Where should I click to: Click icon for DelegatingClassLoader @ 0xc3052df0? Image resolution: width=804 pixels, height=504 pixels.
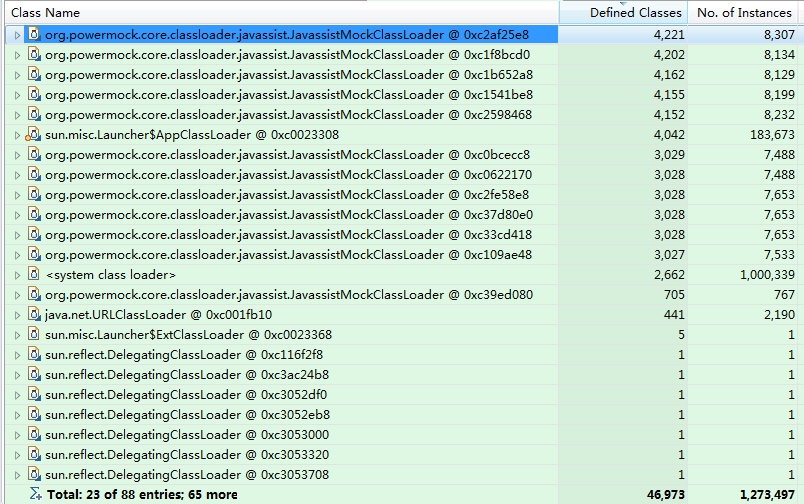click(x=34, y=394)
